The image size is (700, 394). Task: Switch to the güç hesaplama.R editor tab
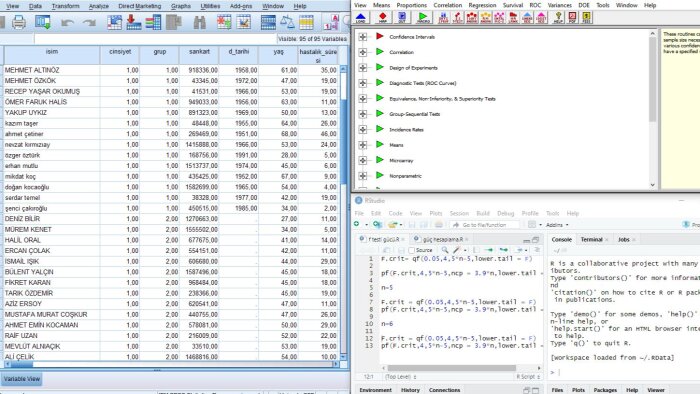click(442, 240)
